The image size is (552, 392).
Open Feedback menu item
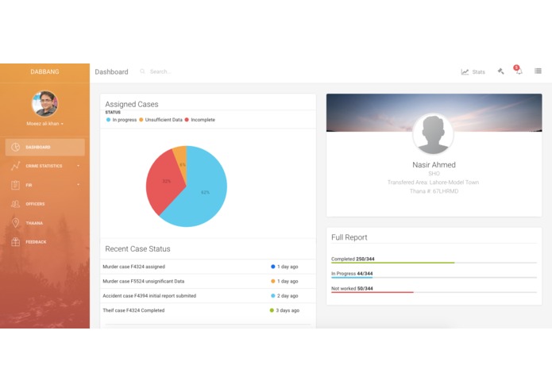click(45, 242)
